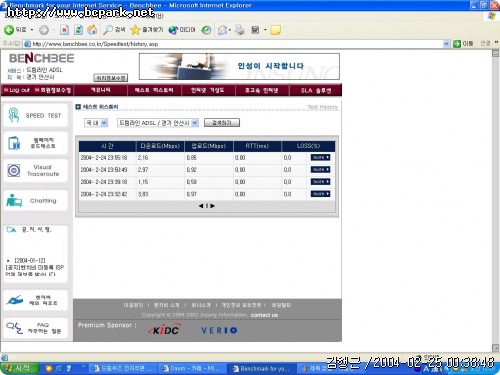Open the first maroon navigation menu item
This screenshot has height=375, width=500.
click(x=100, y=90)
